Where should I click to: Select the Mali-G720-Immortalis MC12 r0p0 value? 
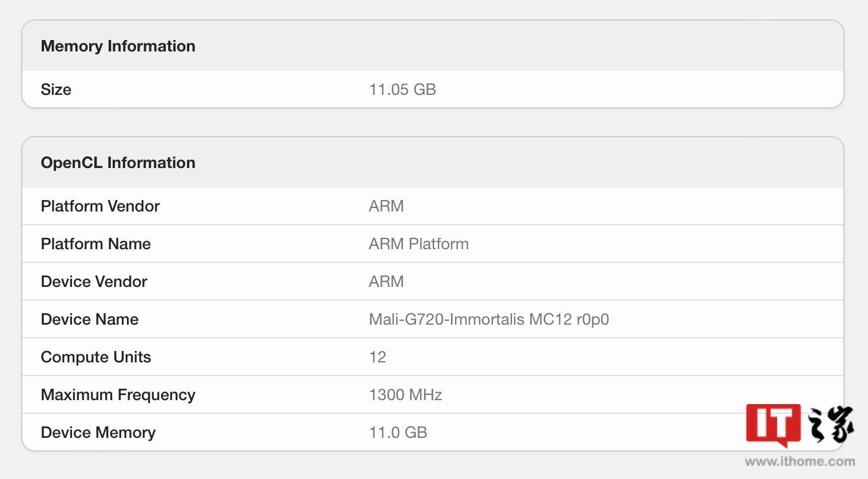(x=489, y=320)
